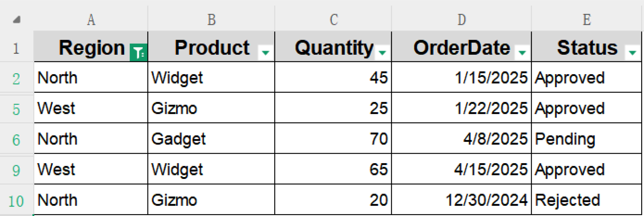Open the Product filter dropdown arrow
This screenshot has height=216, width=644.
(265, 53)
